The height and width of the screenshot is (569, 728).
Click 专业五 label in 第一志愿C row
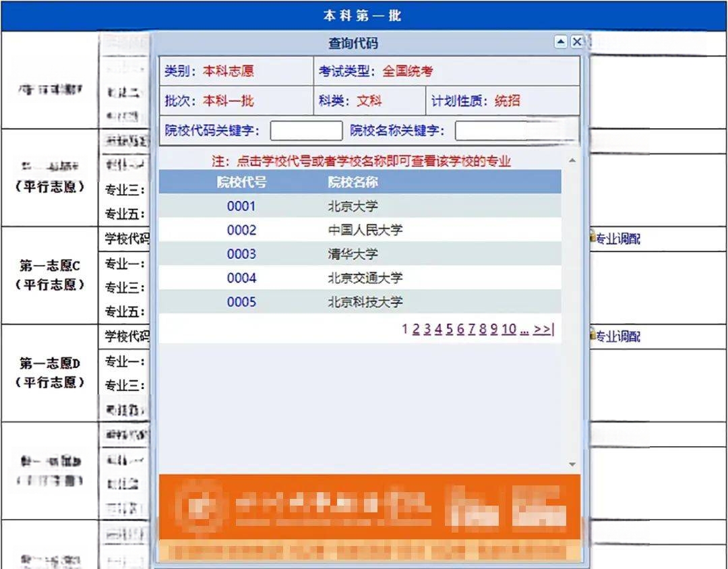pyautogui.click(x=125, y=311)
